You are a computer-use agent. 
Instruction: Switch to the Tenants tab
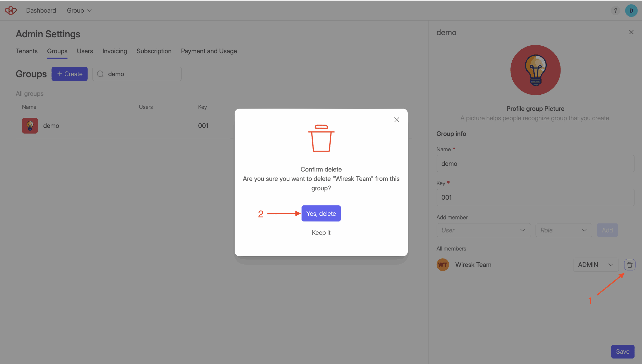27,51
